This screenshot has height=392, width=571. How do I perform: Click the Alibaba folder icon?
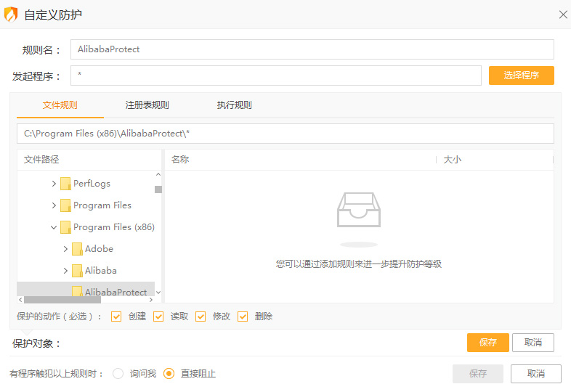[77, 271]
